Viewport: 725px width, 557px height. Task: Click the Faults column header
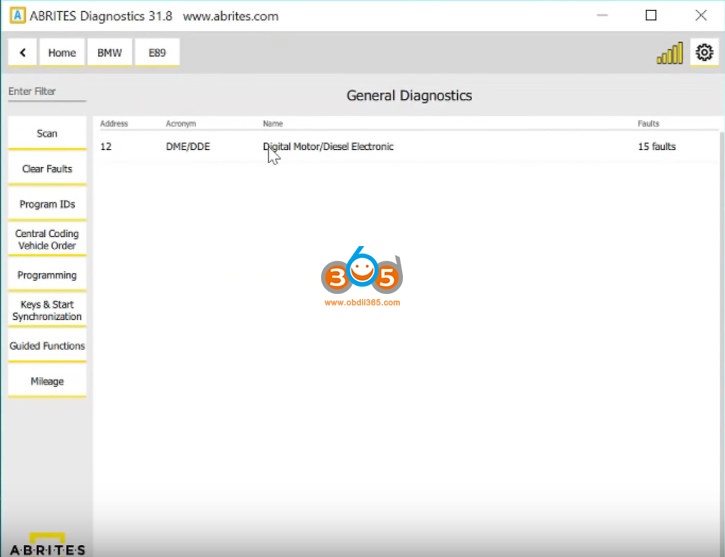click(648, 123)
